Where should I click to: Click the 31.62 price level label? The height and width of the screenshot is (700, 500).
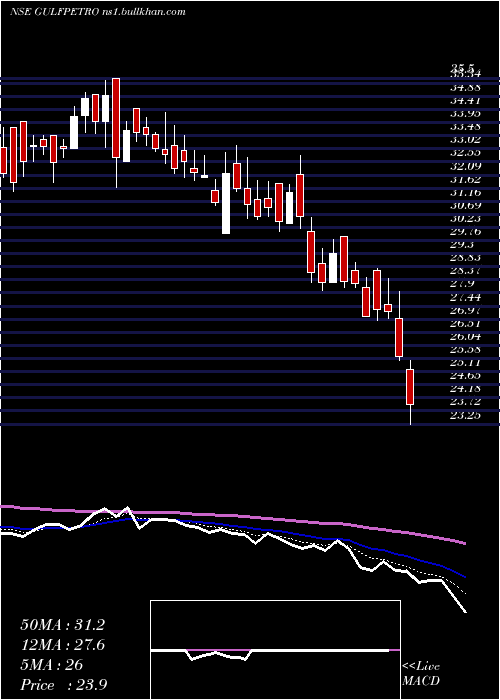tap(465, 179)
